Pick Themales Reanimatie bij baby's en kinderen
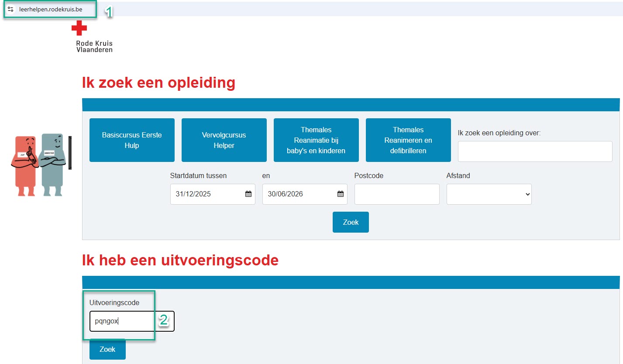 pyautogui.click(x=316, y=140)
